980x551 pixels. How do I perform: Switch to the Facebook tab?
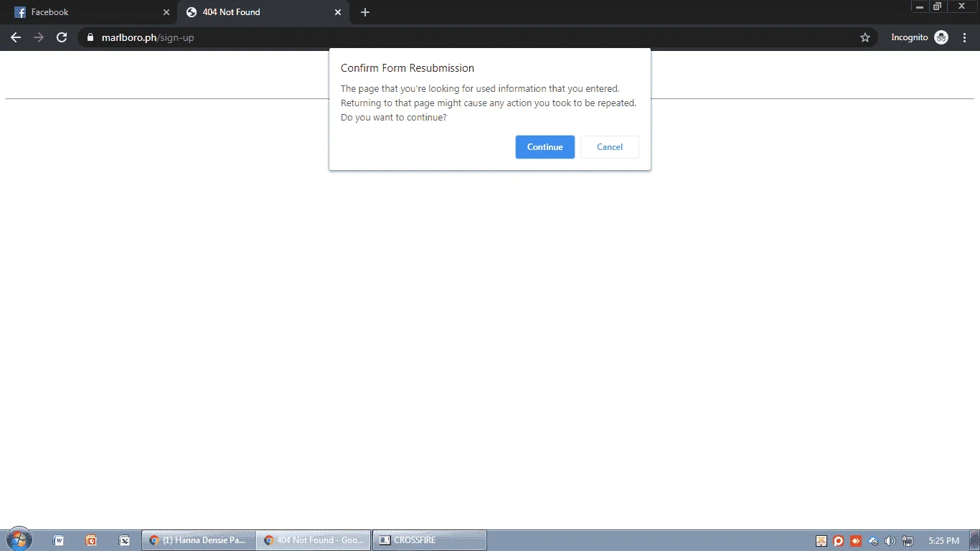coord(88,12)
